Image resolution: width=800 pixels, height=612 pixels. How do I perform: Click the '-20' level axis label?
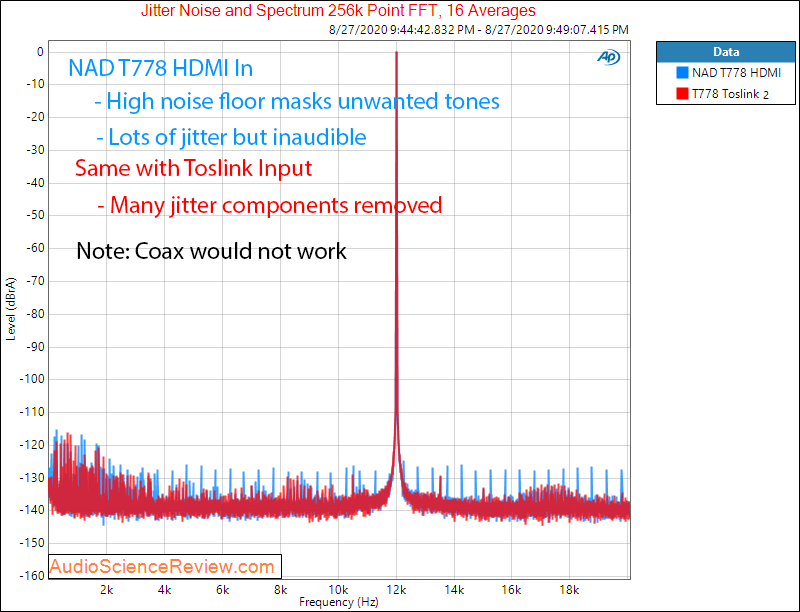click(x=35, y=117)
